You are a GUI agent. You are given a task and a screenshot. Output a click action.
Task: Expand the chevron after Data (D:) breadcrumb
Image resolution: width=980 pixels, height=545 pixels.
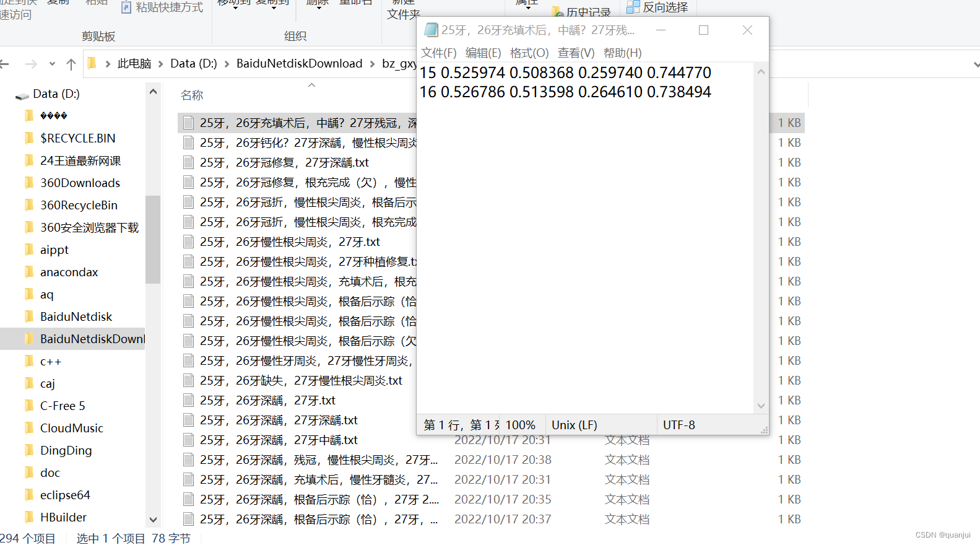point(227,64)
